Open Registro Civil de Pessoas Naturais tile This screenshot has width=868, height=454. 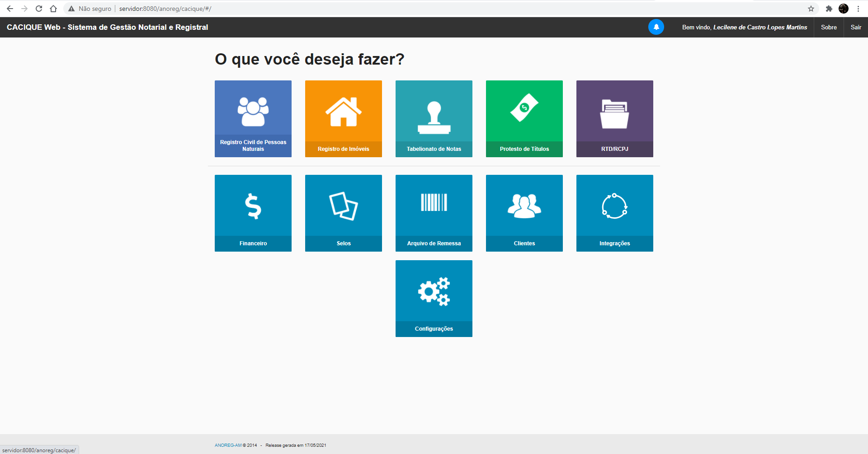253,118
